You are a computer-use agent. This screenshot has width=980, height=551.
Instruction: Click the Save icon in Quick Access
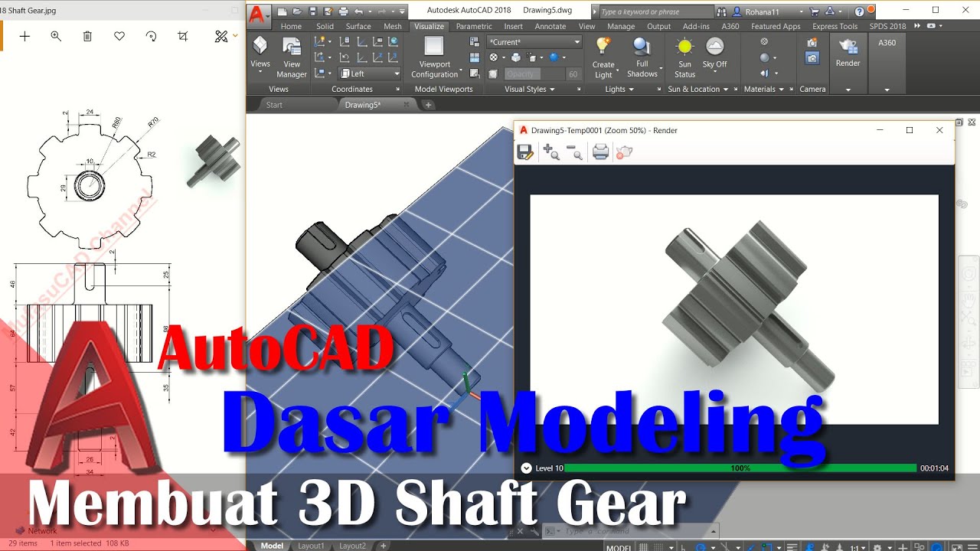point(312,11)
